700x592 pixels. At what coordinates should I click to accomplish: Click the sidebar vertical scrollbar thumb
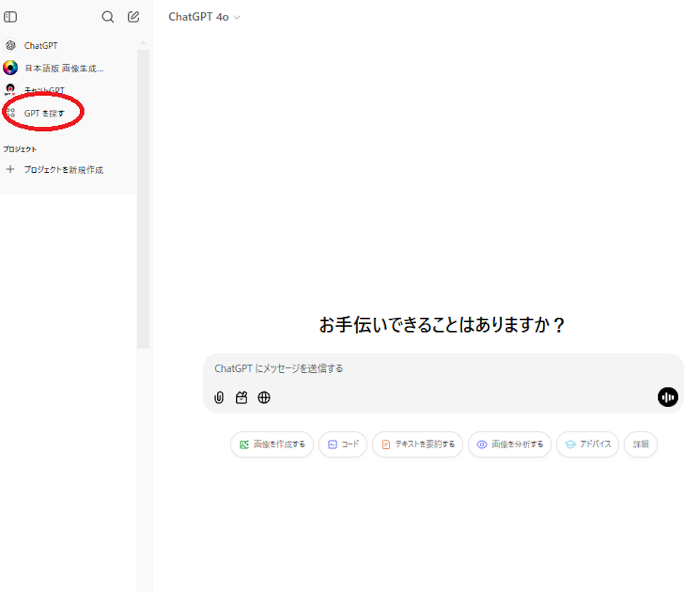click(x=143, y=199)
